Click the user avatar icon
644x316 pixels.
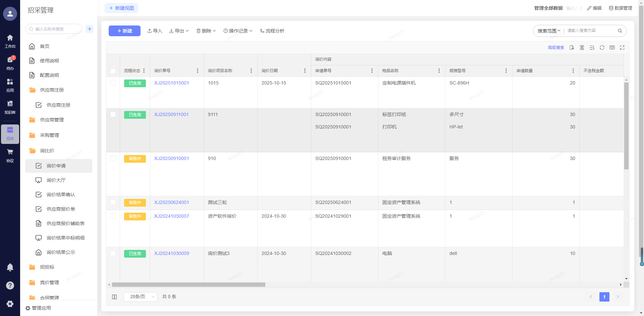tap(10, 14)
